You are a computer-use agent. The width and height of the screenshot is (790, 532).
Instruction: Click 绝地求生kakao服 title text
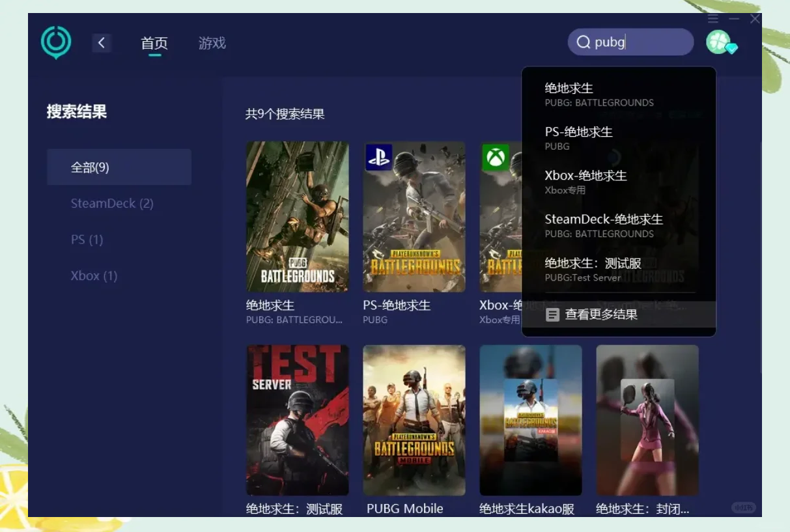pyautogui.click(x=527, y=509)
